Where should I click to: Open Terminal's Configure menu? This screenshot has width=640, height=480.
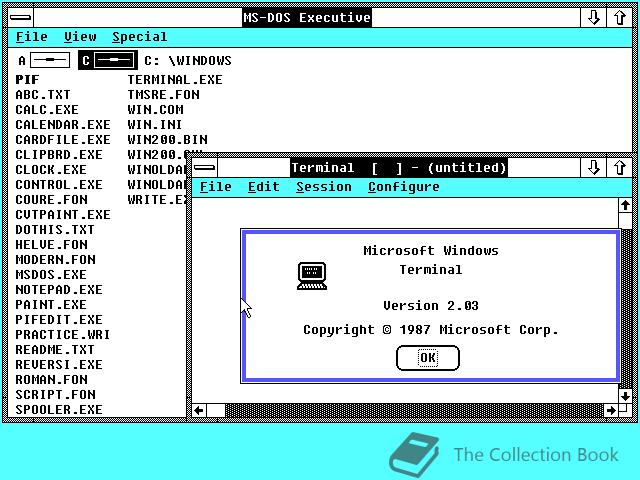tap(404, 187)
